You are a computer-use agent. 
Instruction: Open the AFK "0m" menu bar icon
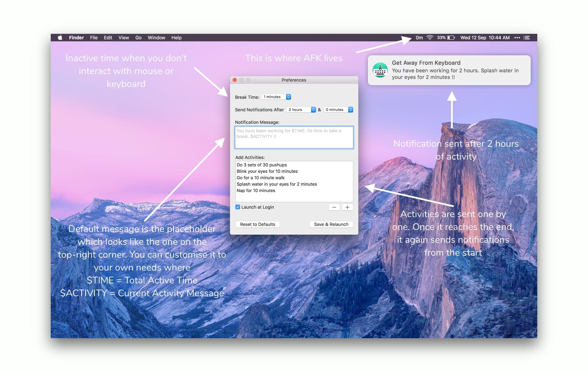[419, 38]
